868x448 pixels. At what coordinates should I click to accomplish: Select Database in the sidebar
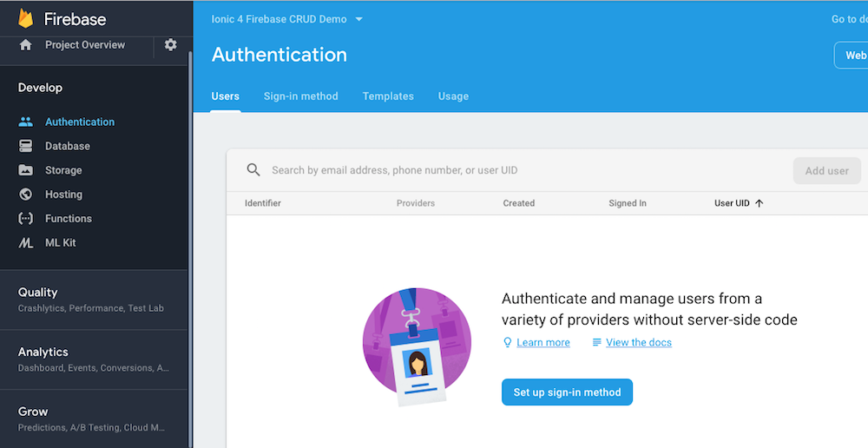point(68,146)
